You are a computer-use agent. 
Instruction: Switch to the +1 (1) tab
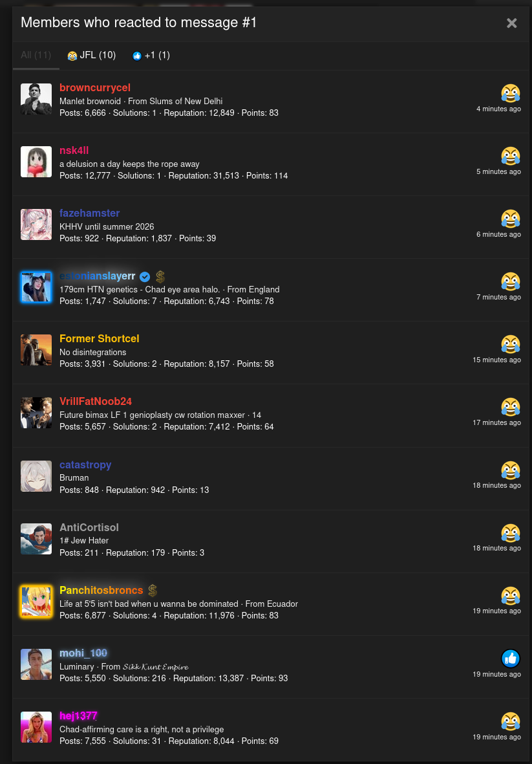click(x=151, y=56)
